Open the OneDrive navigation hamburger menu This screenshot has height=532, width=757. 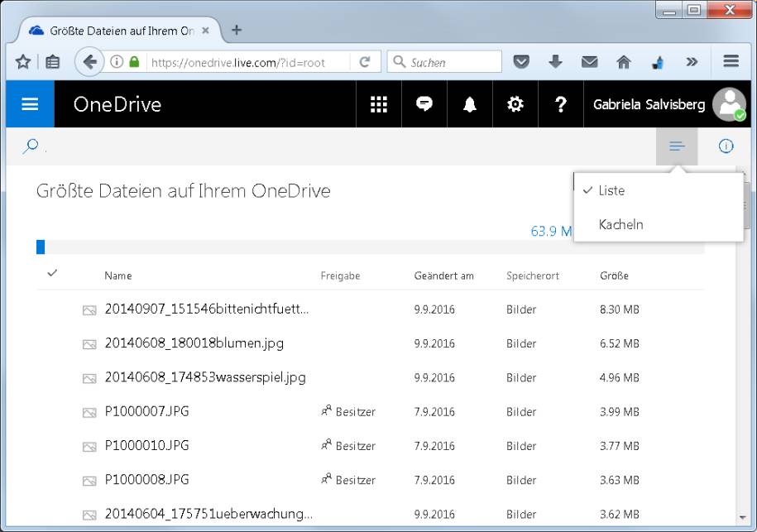tap(29, 104)
